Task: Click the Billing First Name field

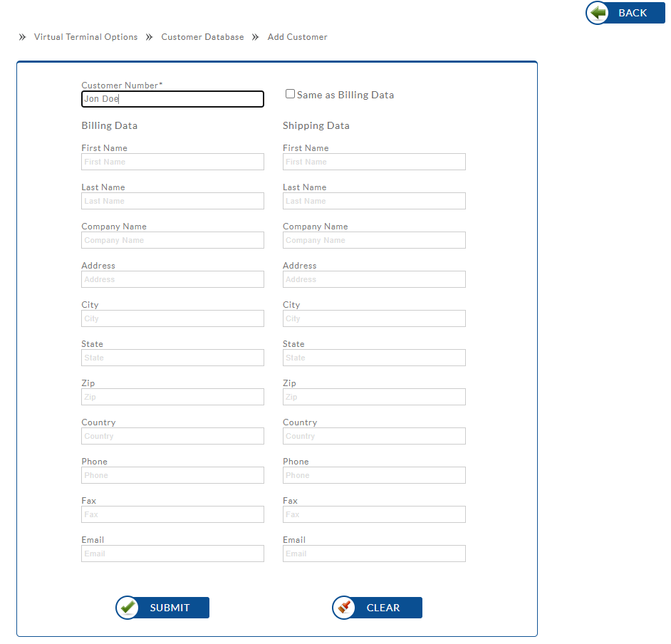Action: click(172, 162)
